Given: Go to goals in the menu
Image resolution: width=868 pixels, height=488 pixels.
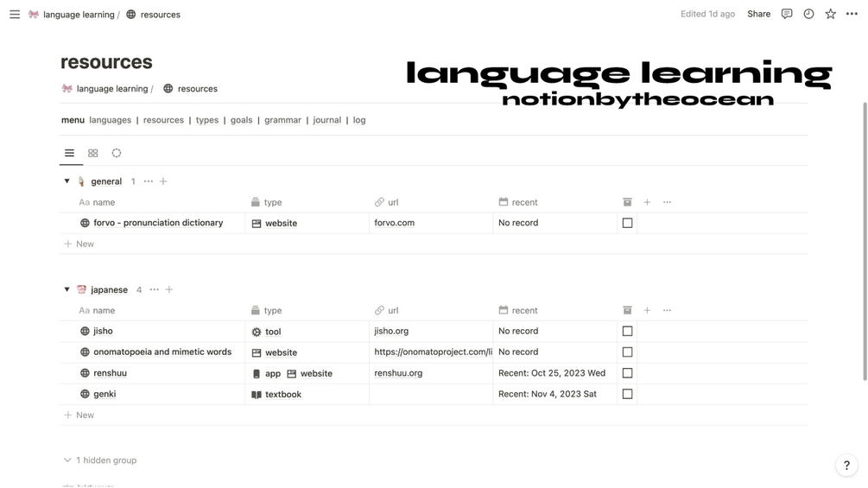Looking at the screenshot, I should (x=241, y=120).
